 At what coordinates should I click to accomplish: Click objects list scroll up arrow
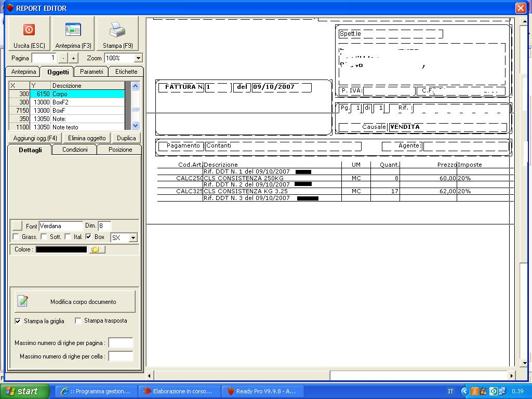coord(136,86)
